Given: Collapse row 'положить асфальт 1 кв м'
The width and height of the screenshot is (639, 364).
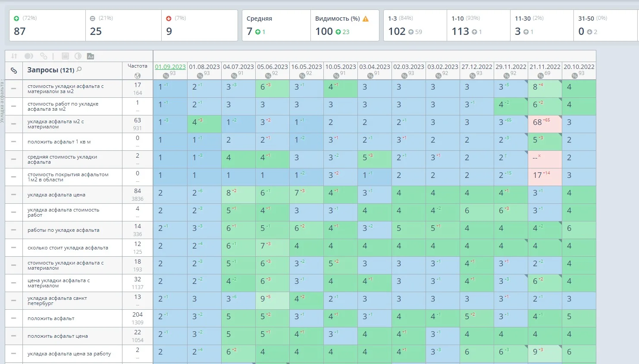Looking at the screenshot, I should coord(14,142).
